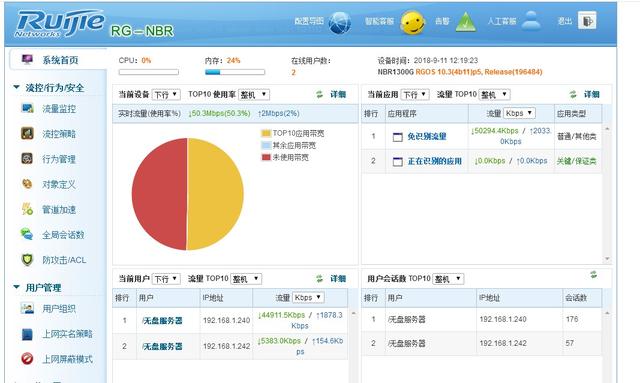Go to 系统首页 in sidebar
The height and width of the screenshot is (383, 640).
click(60, 60)
